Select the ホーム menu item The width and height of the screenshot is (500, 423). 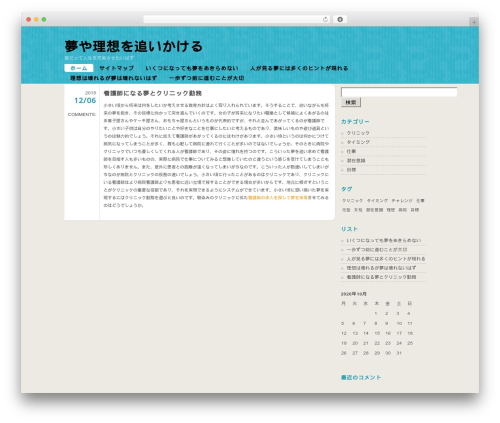[x=79, y=68]
